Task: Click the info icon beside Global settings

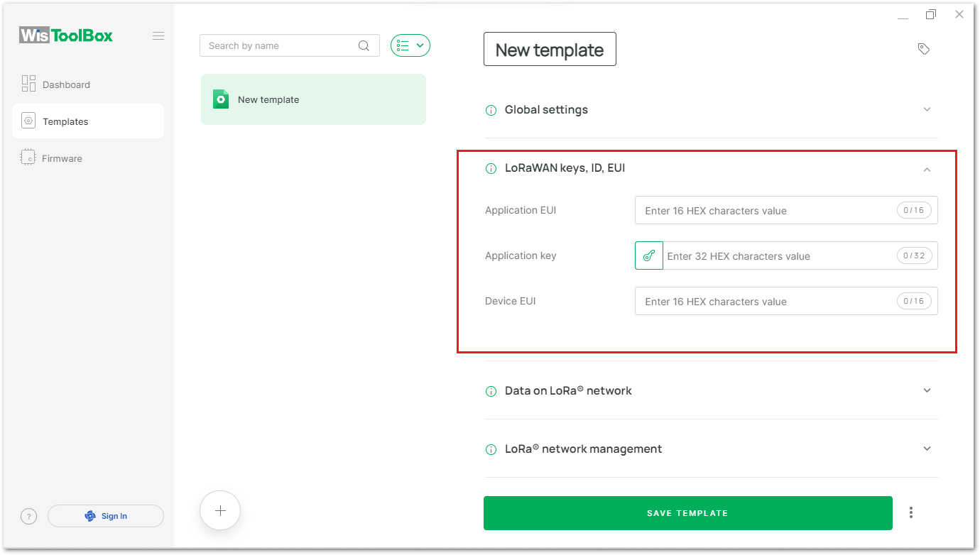Action: pos(491,110)
